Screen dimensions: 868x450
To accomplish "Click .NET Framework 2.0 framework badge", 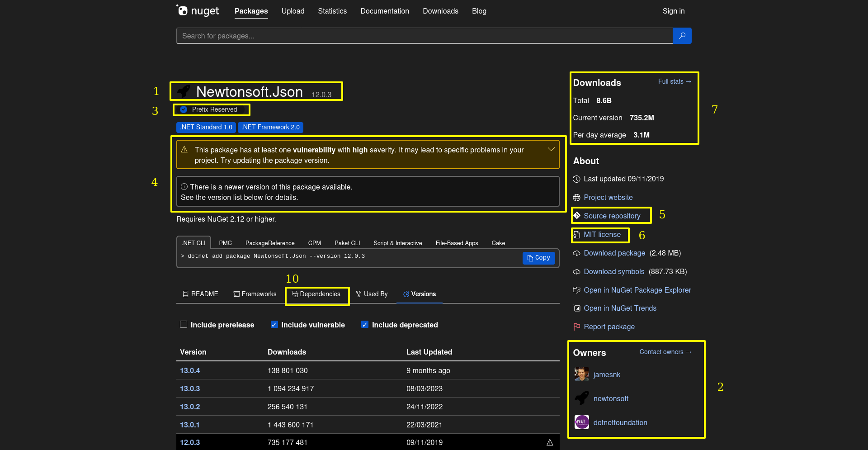I will 270,127.
